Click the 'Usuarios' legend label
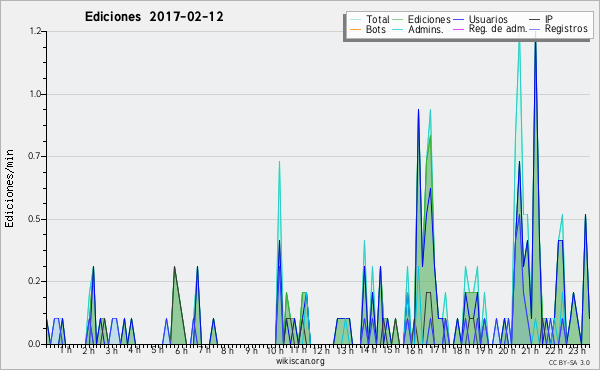600x370 pixels. [x=488, y=19]
